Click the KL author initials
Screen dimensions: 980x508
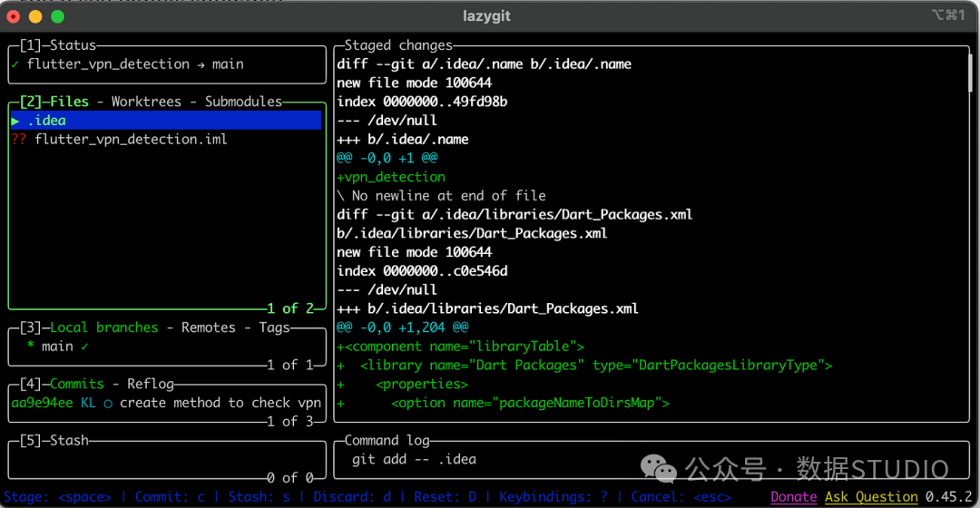tap(88, 403)
